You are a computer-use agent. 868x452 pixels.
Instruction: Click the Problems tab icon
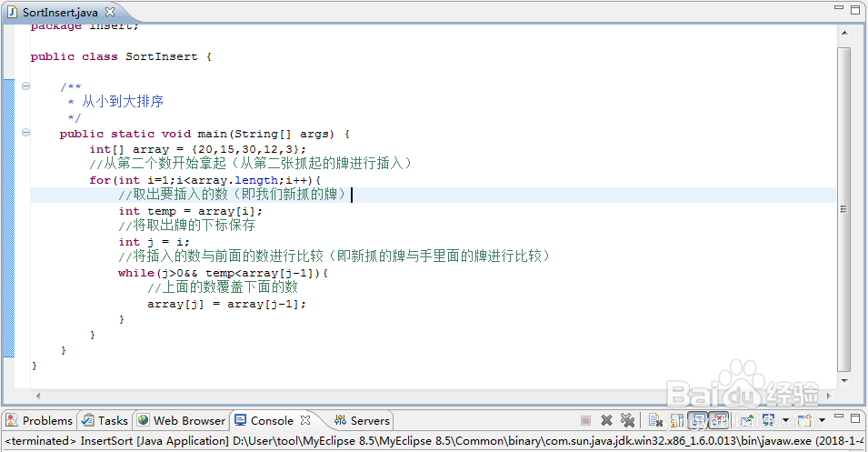coord(12,420)
